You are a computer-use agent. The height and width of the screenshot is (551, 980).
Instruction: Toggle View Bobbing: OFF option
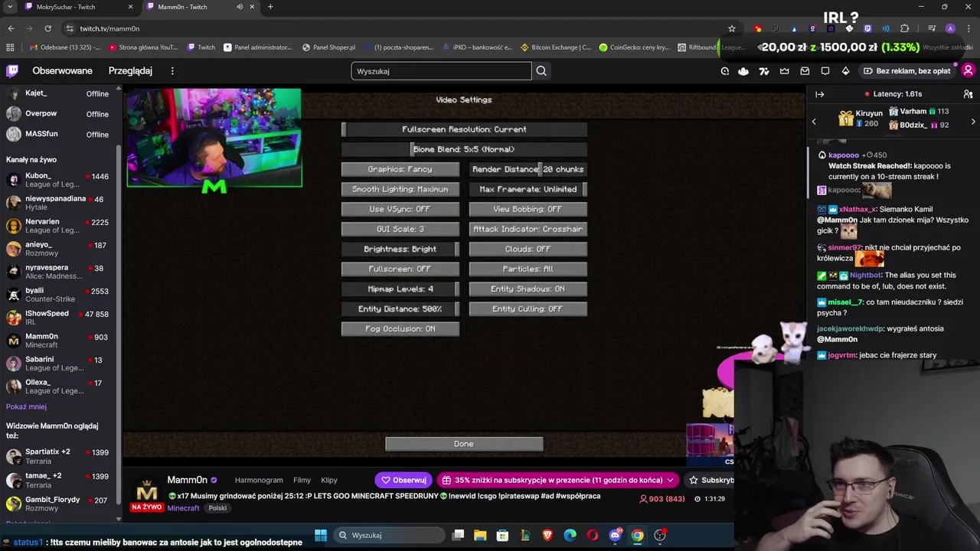pos(528,209)
